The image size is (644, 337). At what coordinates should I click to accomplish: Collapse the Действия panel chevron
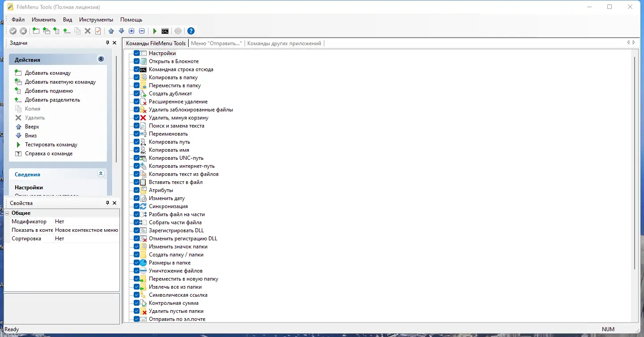click(x=101, y=59)
